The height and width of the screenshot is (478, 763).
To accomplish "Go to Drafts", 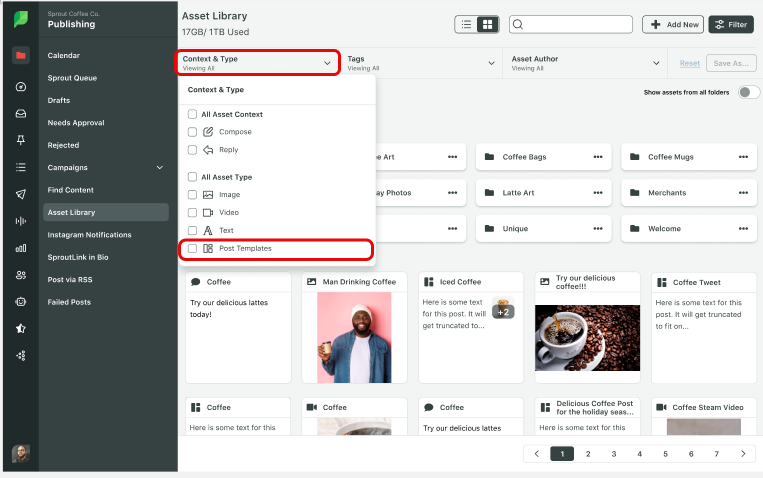I will tap(59, 100).
